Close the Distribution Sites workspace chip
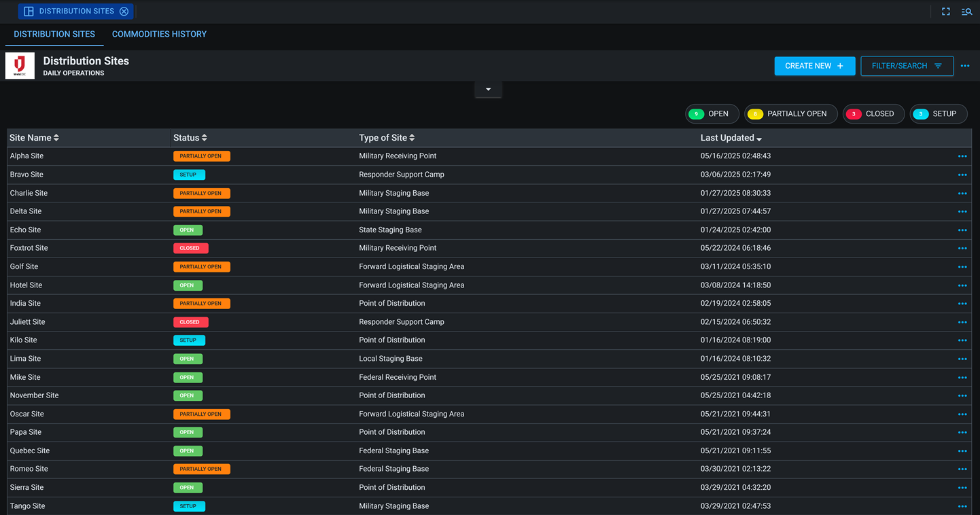 coord(124,11)
